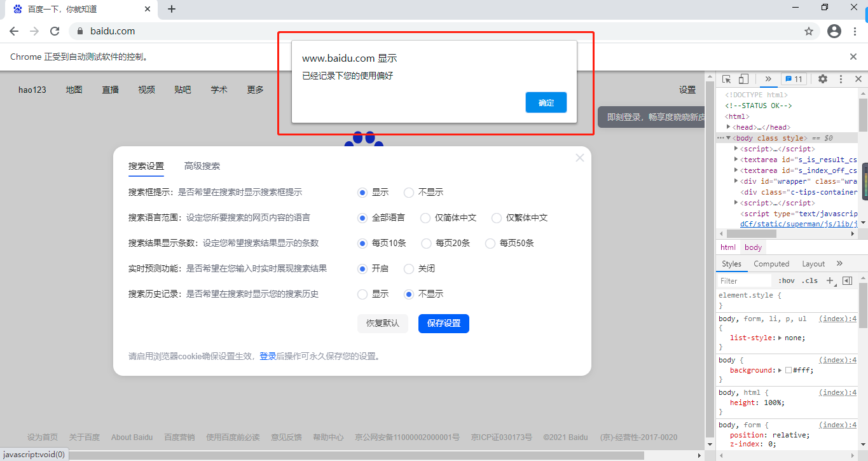The width and height of the screenshot is (868, 461).
Task: Toggle :hov element state panel
Action: pyautogui.click(x=787, y=280)
